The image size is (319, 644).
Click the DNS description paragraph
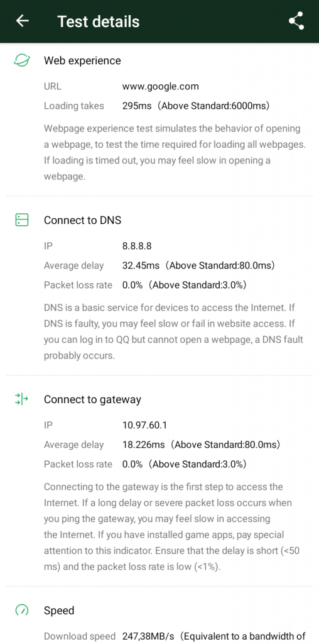coord(173,331)
